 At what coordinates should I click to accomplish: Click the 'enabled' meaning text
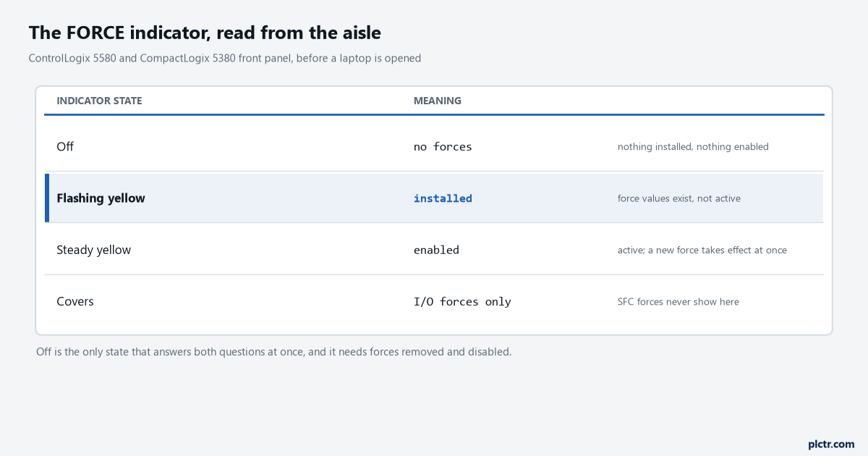tap(436, 250)
